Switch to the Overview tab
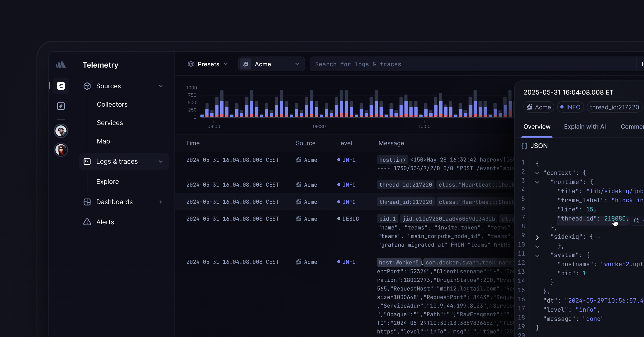 tap(537, 127)
